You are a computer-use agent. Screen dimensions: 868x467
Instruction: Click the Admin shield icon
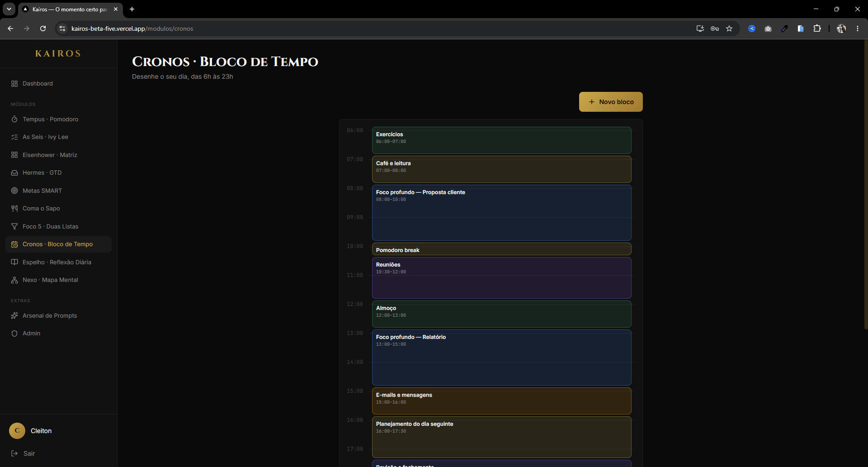14,334
